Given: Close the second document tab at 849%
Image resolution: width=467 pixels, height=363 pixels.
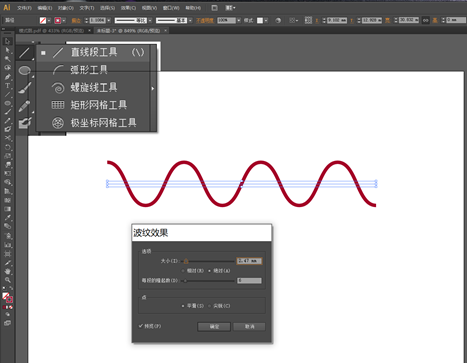Looking at the screenshot, I should point(165,31).
